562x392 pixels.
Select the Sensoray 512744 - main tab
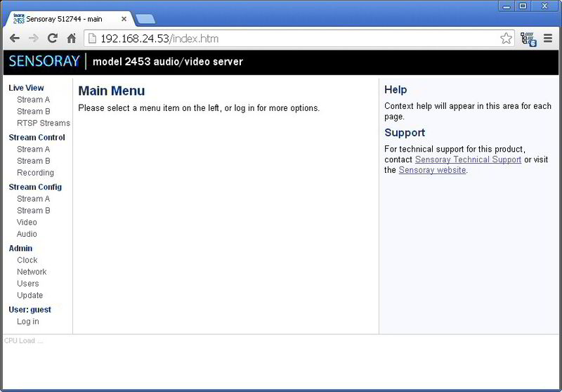tap(64, 19)
